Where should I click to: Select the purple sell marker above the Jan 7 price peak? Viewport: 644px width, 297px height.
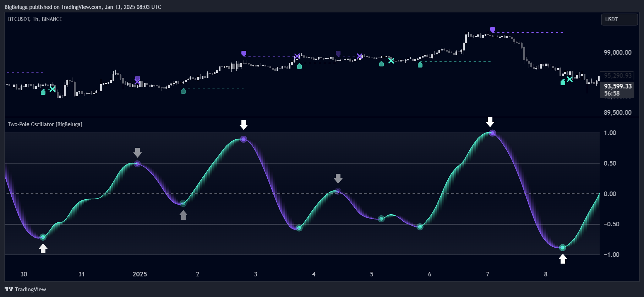click(x=492, y=29)
